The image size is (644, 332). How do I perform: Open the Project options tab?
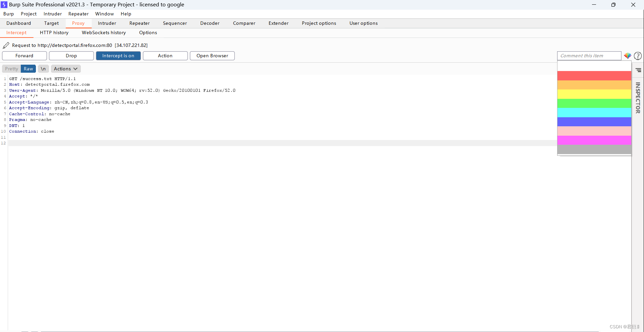[x=319, y=23]
